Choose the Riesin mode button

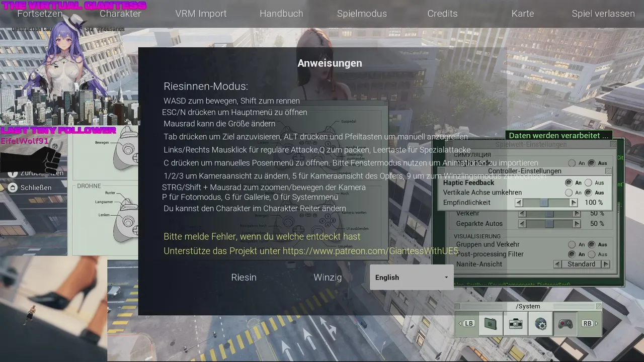[244, 278]
